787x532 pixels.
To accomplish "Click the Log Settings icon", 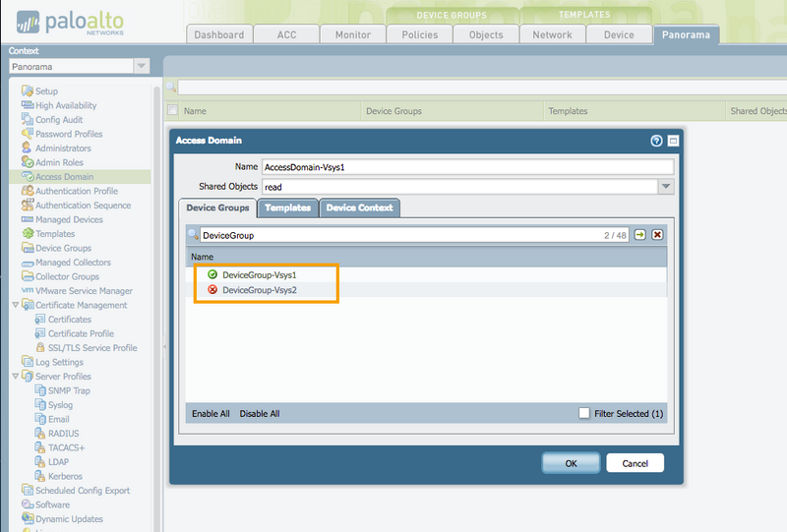I will pyautogui.click(x=28, y=361).
